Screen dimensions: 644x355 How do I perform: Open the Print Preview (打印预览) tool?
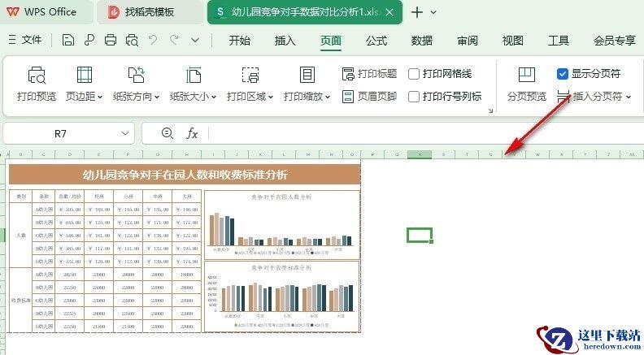(x=36, y=84)
